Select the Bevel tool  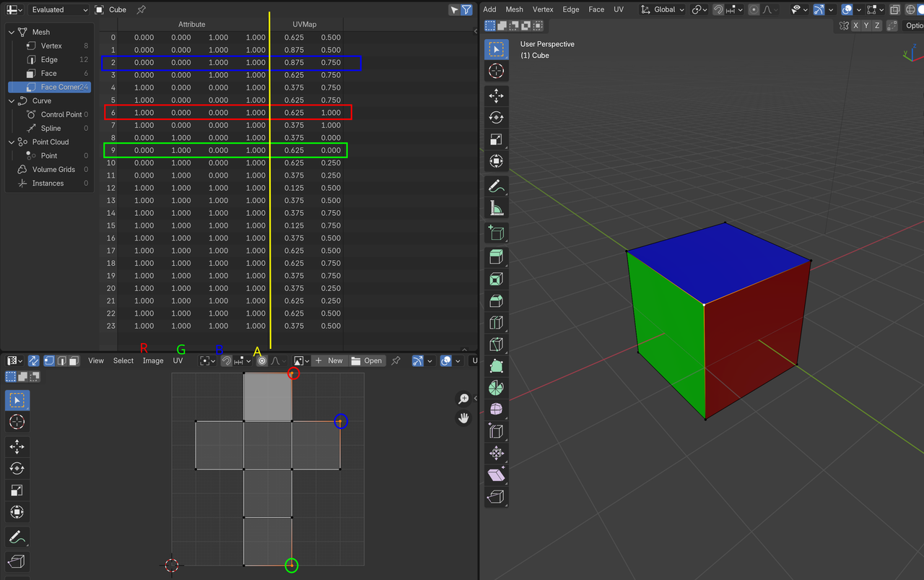coord(497,300)
